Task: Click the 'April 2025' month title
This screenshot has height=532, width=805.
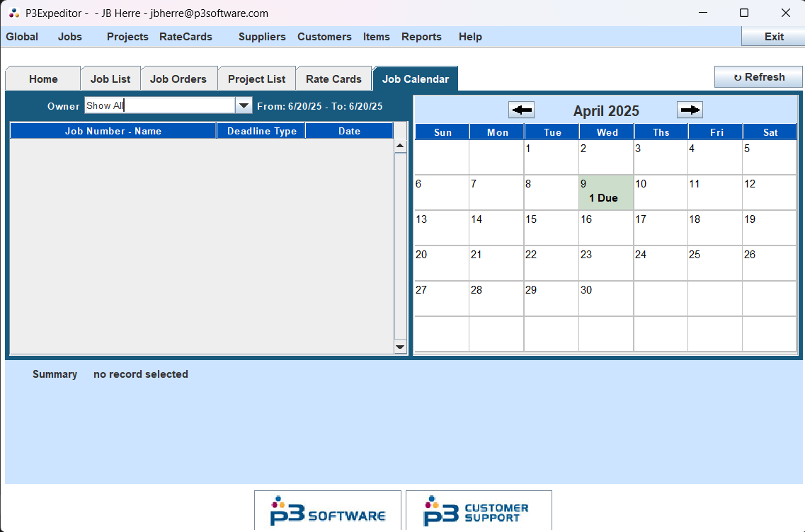Action: pos(606,111)
